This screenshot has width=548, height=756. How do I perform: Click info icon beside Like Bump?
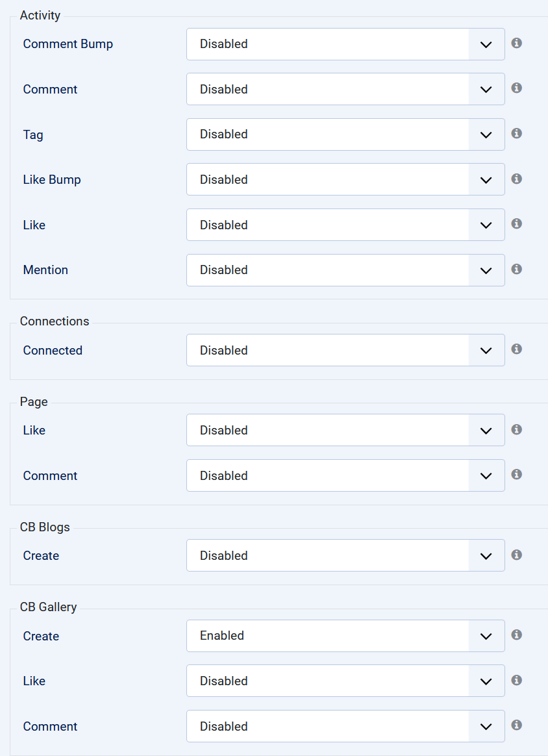(517, 179)
